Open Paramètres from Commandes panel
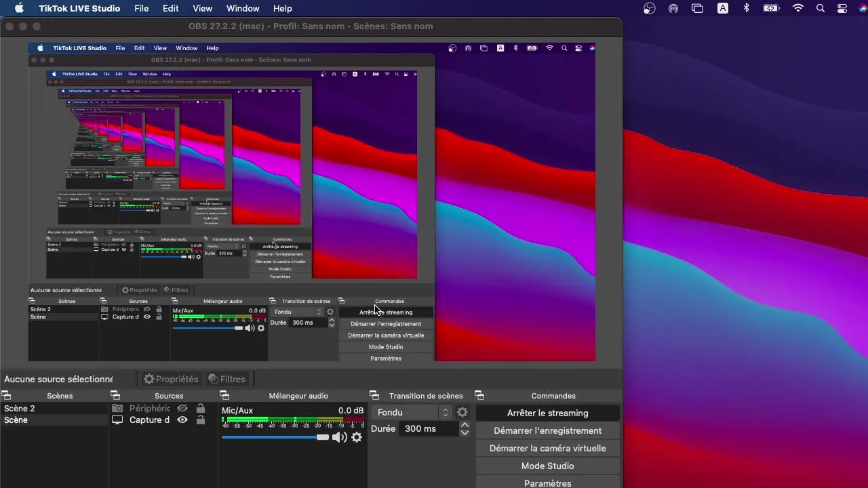This screenshot has height=488, width=868. [548, 483]
